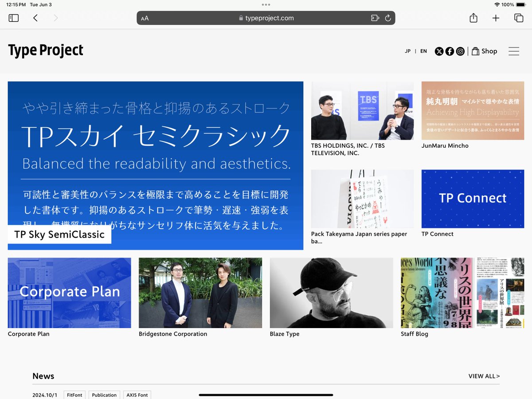The height and width of the screenshot is (399, 532).
Task: Focus the typeproject.com address field
Action: 266,18
